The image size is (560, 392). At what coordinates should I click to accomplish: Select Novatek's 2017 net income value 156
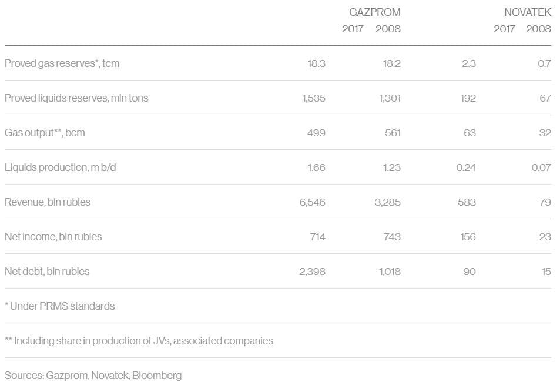pos(467,237)
